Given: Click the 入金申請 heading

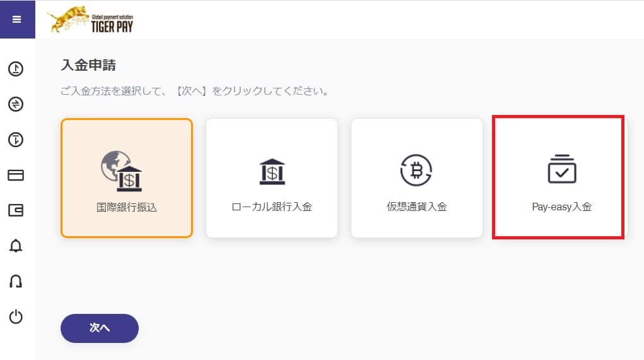Looking at the screenshot, I should 88,65.
